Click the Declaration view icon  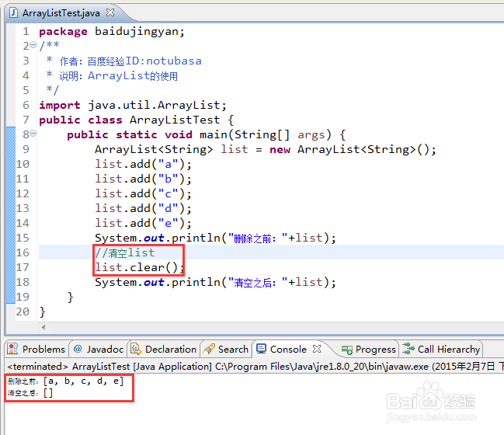136,349
